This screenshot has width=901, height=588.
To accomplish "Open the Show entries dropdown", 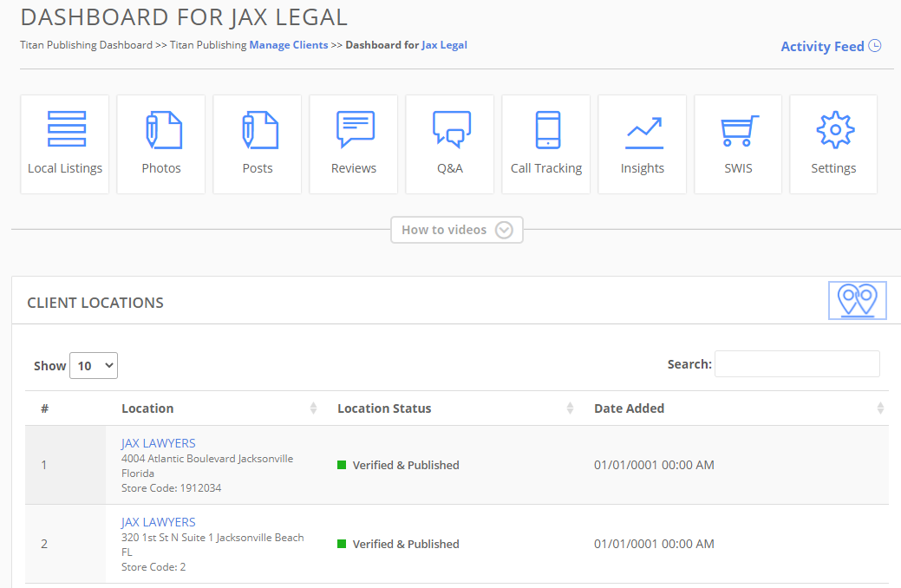I will tap(94, 366).
